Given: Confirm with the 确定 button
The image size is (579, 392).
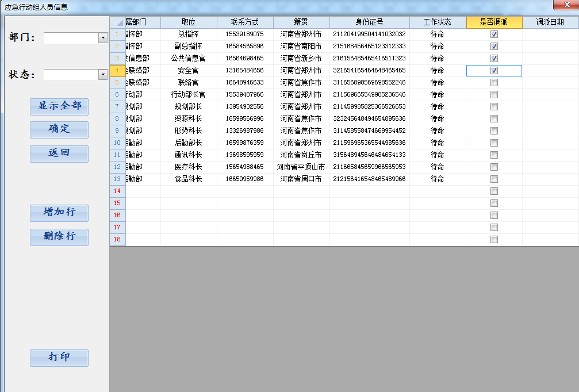Looking at the screenshot, I should pyautogui.click(x=59, y=129).
